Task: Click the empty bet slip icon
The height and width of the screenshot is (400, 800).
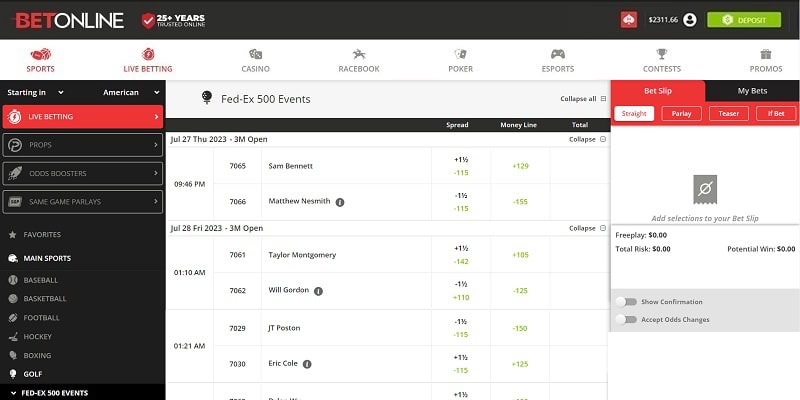Action: [705, 190]
